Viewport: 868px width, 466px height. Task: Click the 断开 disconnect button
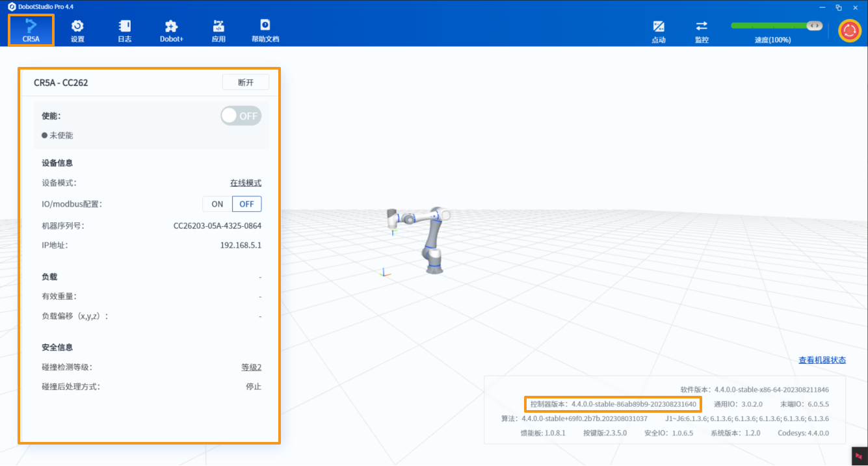245,83
